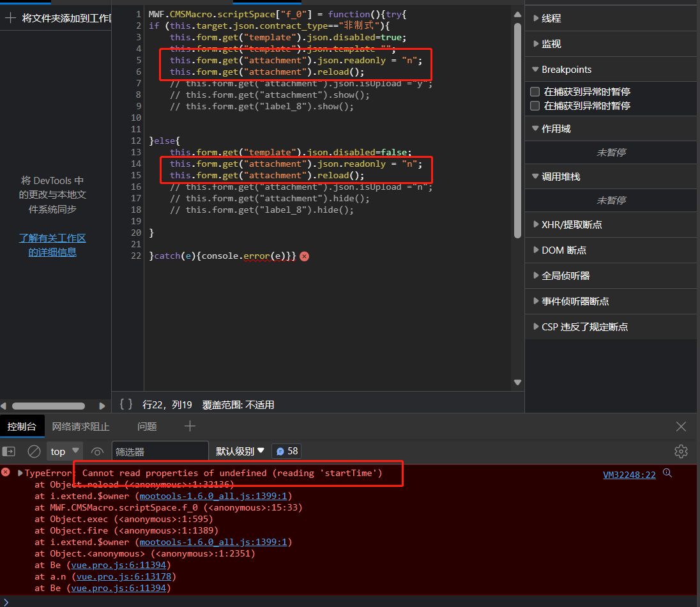The image size is (700, 607).
Task: Click the left pane scroll right arrow
Action: click(x=102, y=406)
